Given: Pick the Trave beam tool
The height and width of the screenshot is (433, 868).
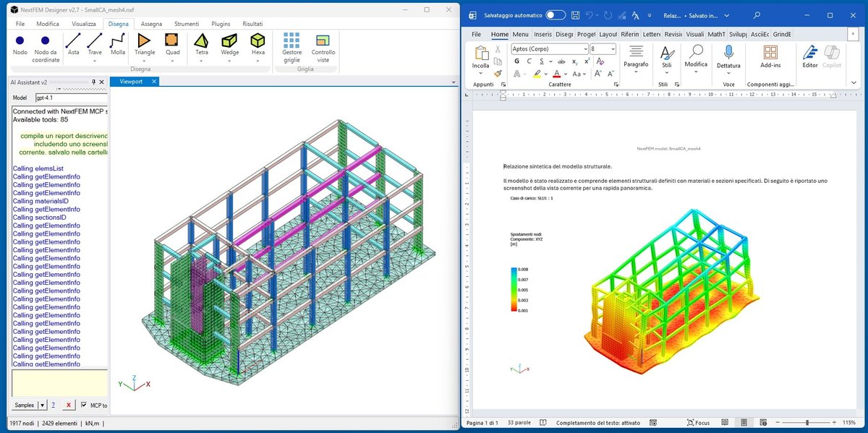Looking at the screenshot, I should 95,46.
